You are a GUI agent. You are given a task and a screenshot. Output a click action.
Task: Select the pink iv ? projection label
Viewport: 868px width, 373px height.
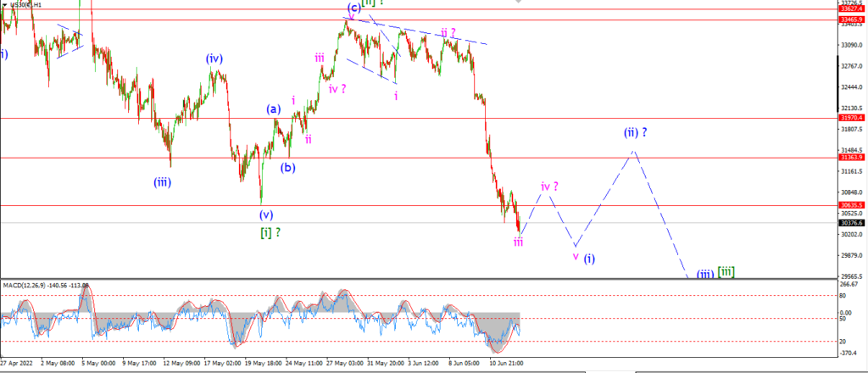click(549, 186)
